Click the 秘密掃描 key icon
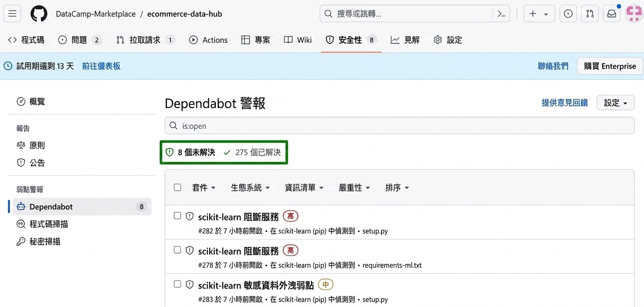This screenshot has height=307, width=644. pyautogui.click(x=21, y=242)
